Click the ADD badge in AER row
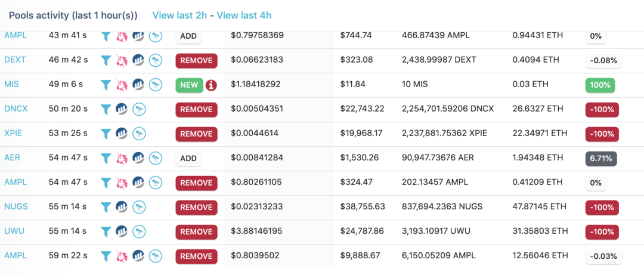 (188, 158)
